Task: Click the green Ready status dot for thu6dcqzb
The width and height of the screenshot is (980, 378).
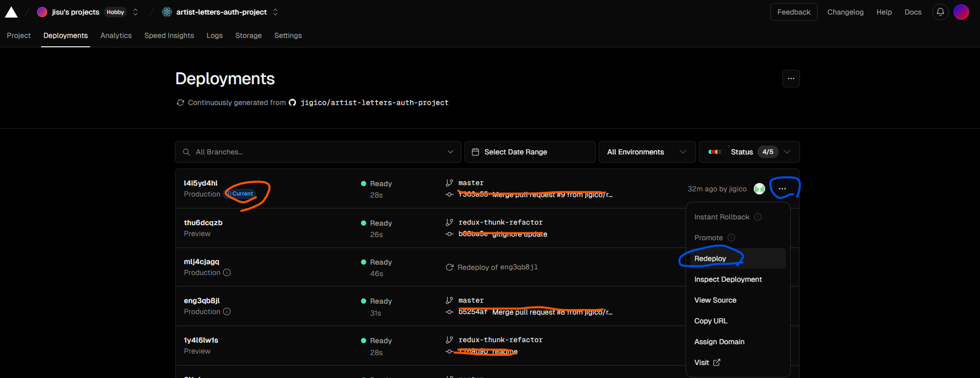Action: pos(363,223)
